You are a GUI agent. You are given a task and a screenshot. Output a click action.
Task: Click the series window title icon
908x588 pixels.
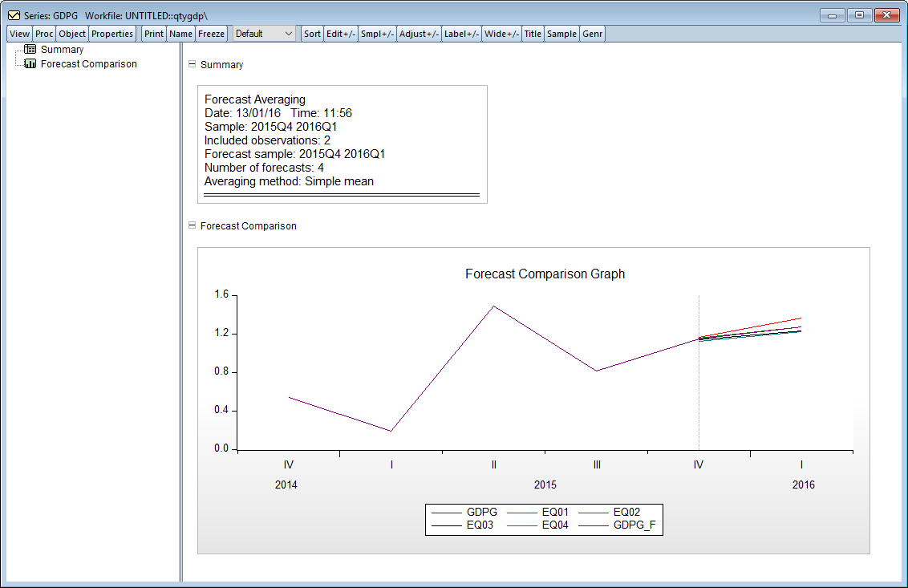tap(13, 15)
